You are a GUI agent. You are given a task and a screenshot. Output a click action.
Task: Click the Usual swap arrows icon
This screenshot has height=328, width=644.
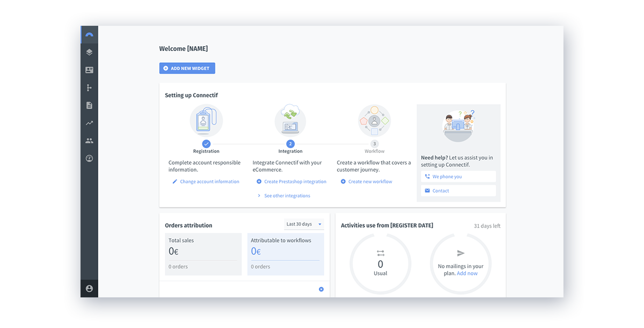(x=380, y=253)
